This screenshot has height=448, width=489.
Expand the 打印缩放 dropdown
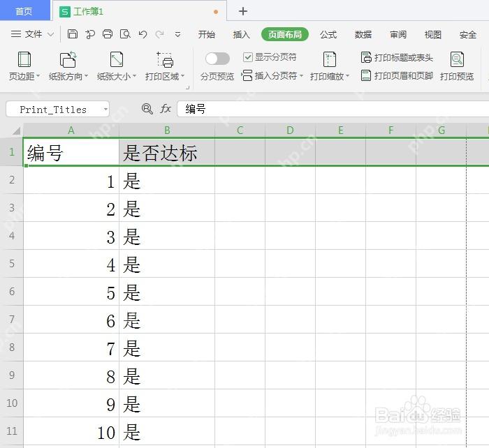point(347,76)
